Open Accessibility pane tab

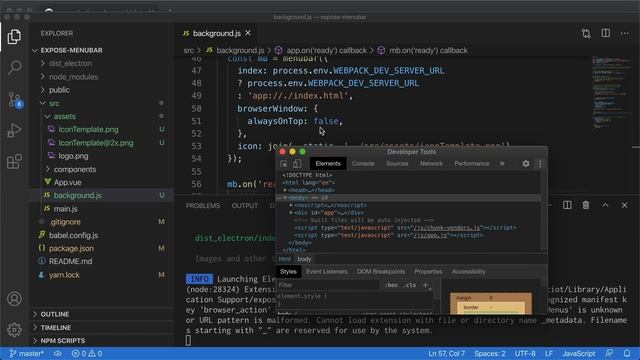pos(468,271)
